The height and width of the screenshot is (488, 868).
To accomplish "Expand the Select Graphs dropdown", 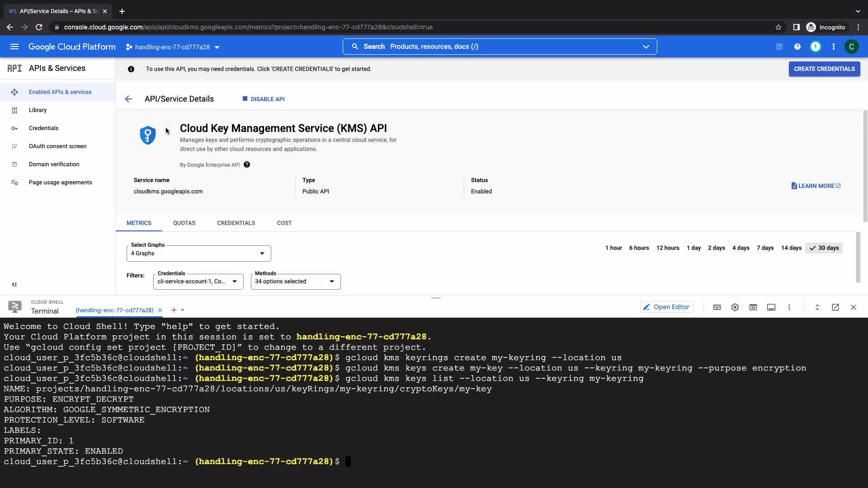I will (x=198, y=253).
